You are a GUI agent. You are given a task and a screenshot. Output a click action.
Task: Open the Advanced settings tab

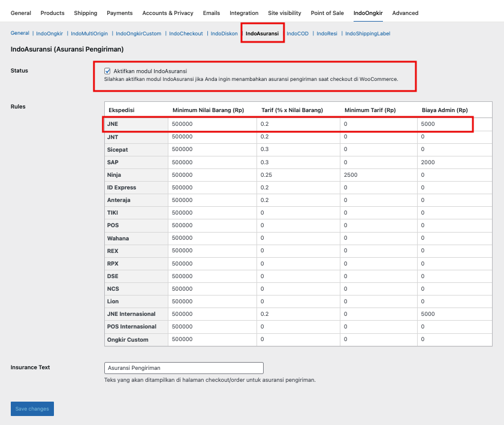click(405, 13)
